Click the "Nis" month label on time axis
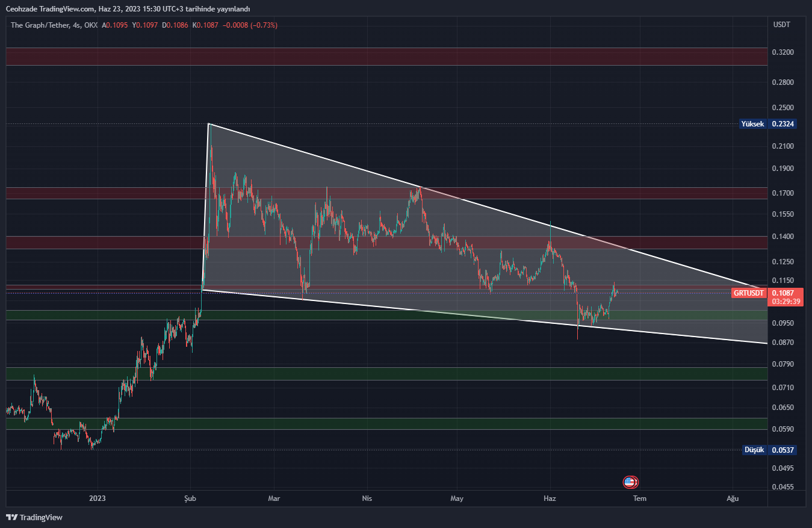The height and width of the screenshot is (528, 812). click(367, 498)
